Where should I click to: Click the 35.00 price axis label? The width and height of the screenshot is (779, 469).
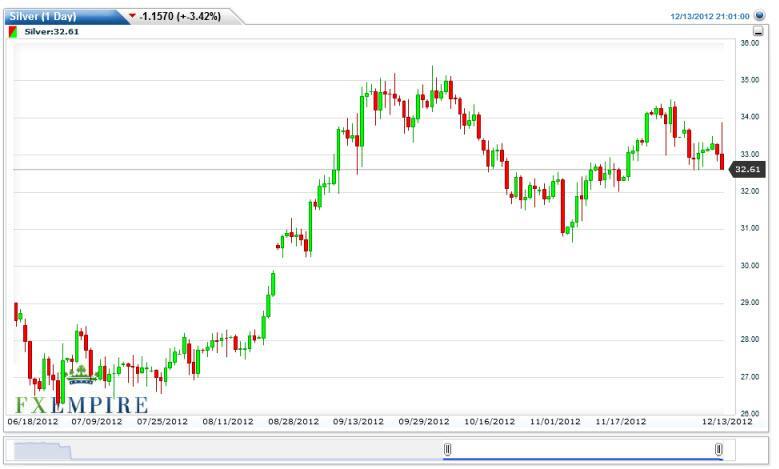pos(750,80)
